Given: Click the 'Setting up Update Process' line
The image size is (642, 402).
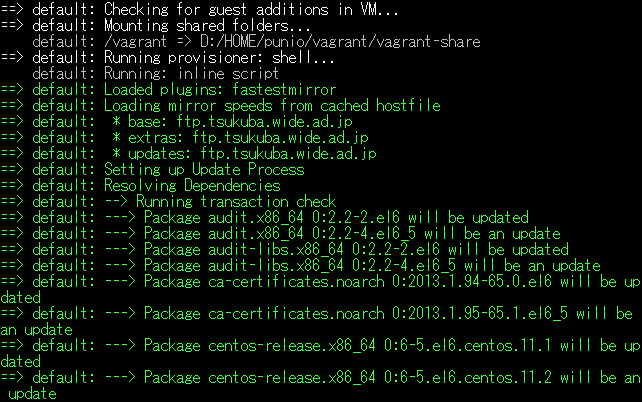Looking at the screenshot, I should point(152,169).
